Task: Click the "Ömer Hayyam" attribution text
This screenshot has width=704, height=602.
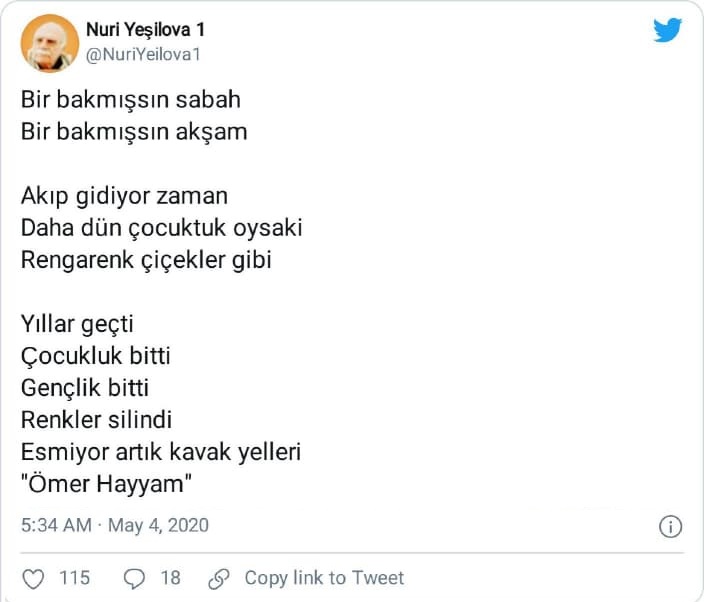Action: 106,484
